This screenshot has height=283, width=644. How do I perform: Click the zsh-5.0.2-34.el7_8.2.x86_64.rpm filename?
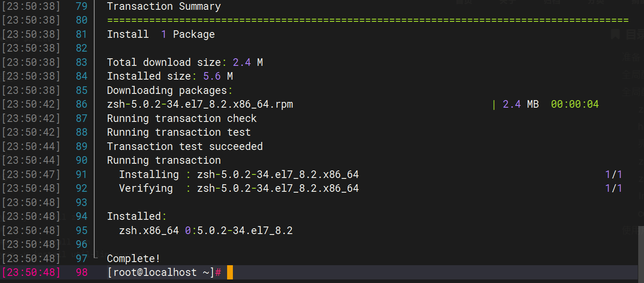[200, 105]
